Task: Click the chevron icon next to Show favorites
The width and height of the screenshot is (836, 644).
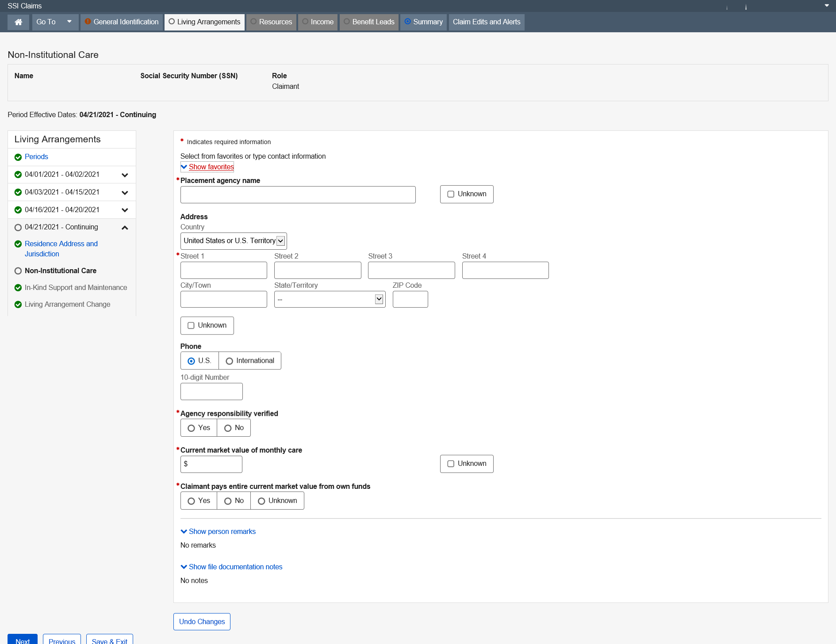Action: 184,167
